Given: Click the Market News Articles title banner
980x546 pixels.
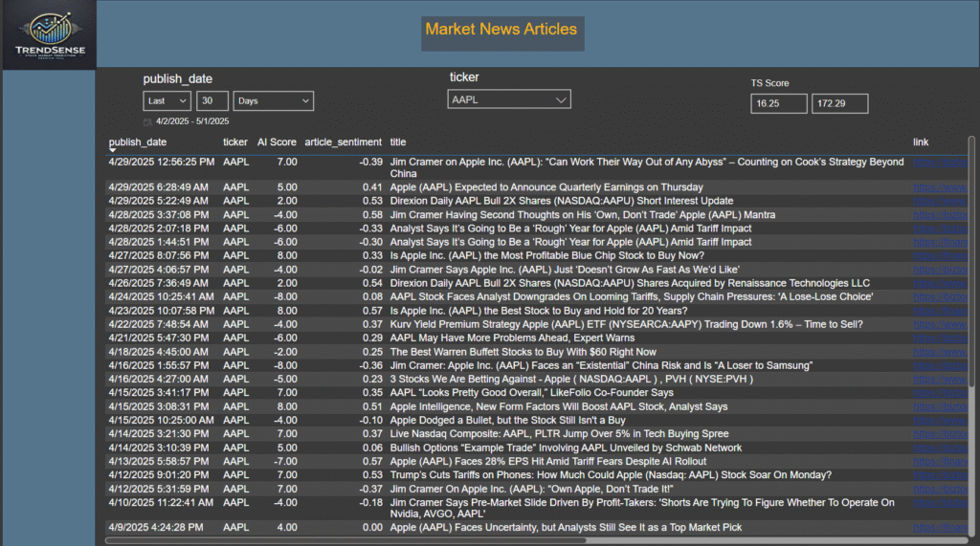Looking at the screenshot, I should click(x=501, y=30).
